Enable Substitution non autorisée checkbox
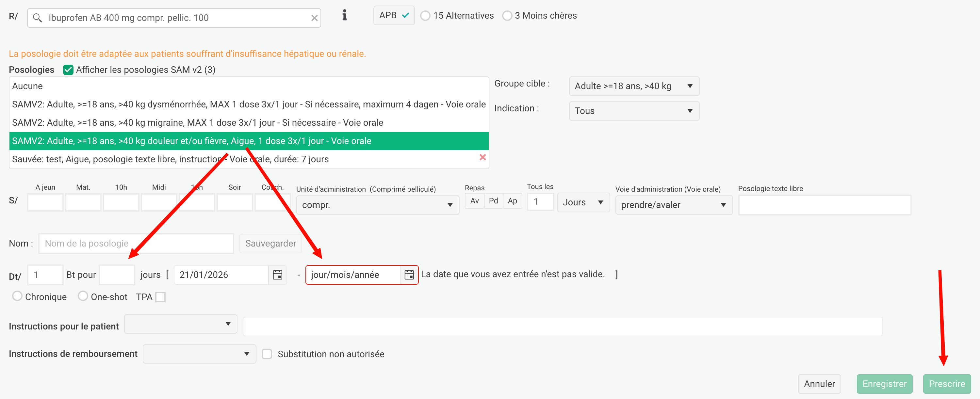 pos(267,354)
